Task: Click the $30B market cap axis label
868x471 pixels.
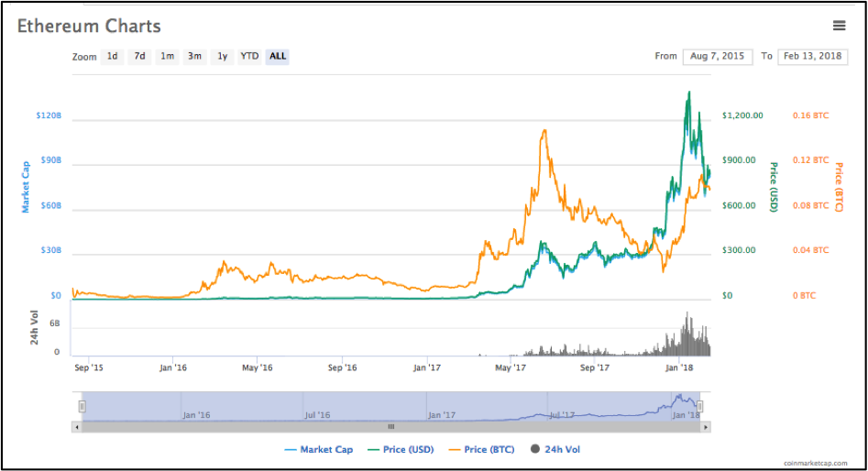Action: (51, 251)
